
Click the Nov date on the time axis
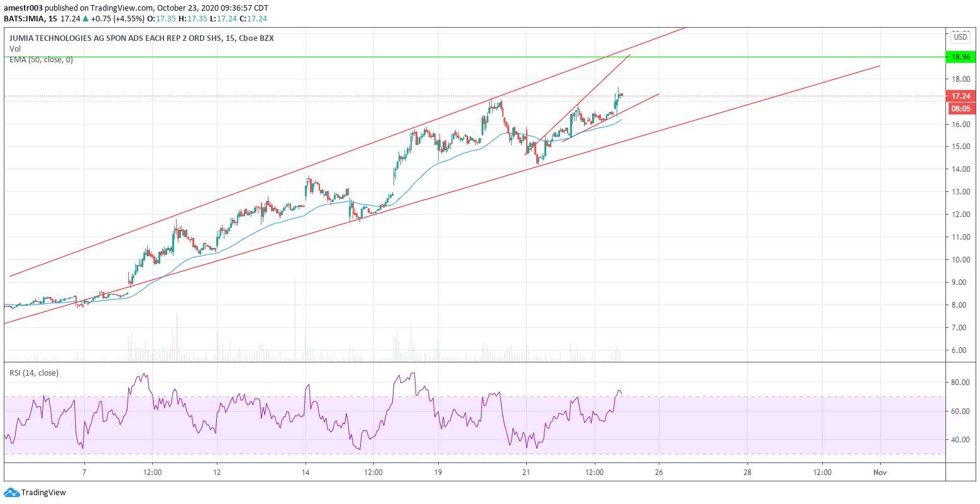point(880,472)
